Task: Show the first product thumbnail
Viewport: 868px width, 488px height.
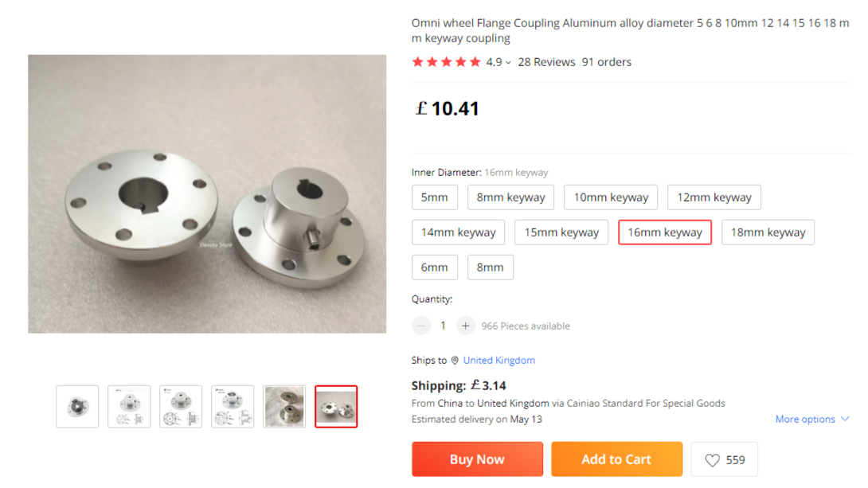Action: pos(77,407)
